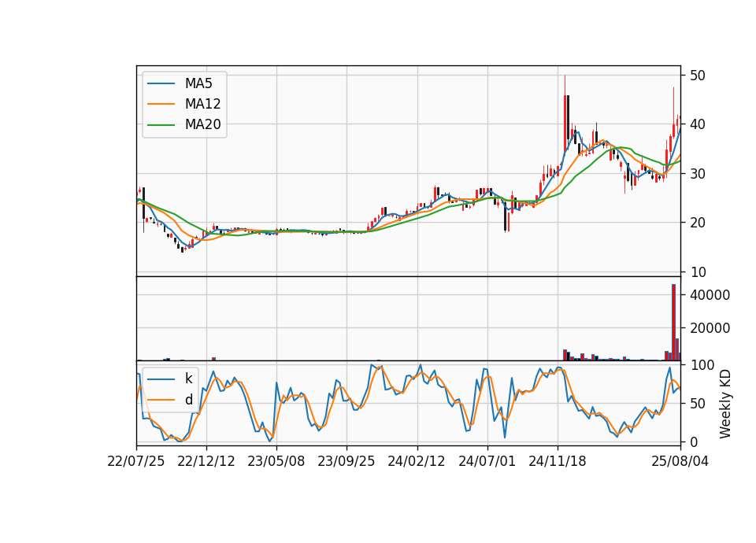The height and width of the screenshot is (543, 756).
Task: Click the price axis value 20
Action: click(698, 223)
